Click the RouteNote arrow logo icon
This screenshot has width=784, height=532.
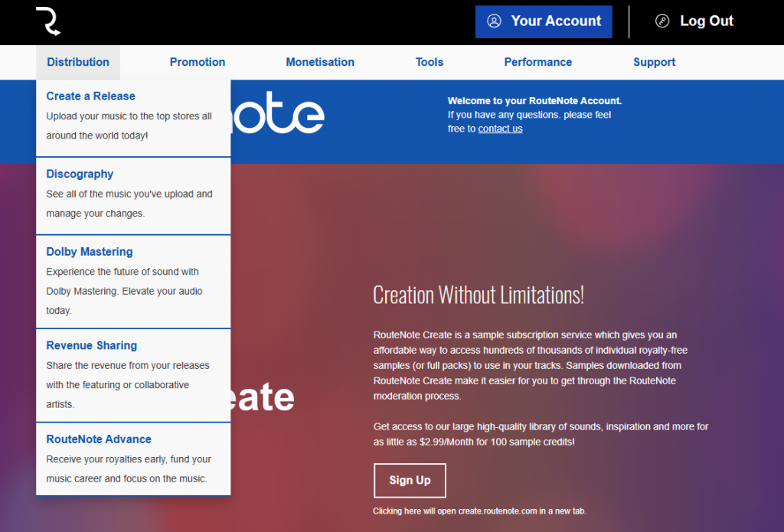click(48, 21)
